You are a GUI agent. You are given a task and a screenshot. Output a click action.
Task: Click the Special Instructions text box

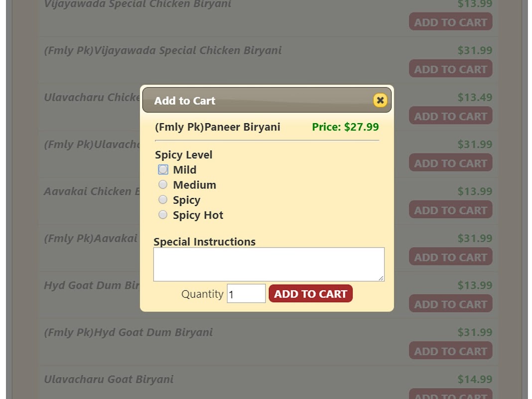click(x=268, y=264)
